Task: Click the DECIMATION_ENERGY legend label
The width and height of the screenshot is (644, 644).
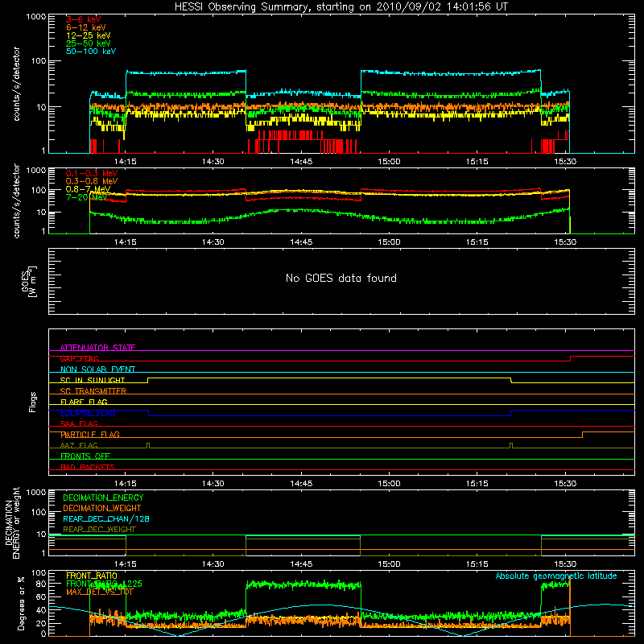Action: point(103,497)
